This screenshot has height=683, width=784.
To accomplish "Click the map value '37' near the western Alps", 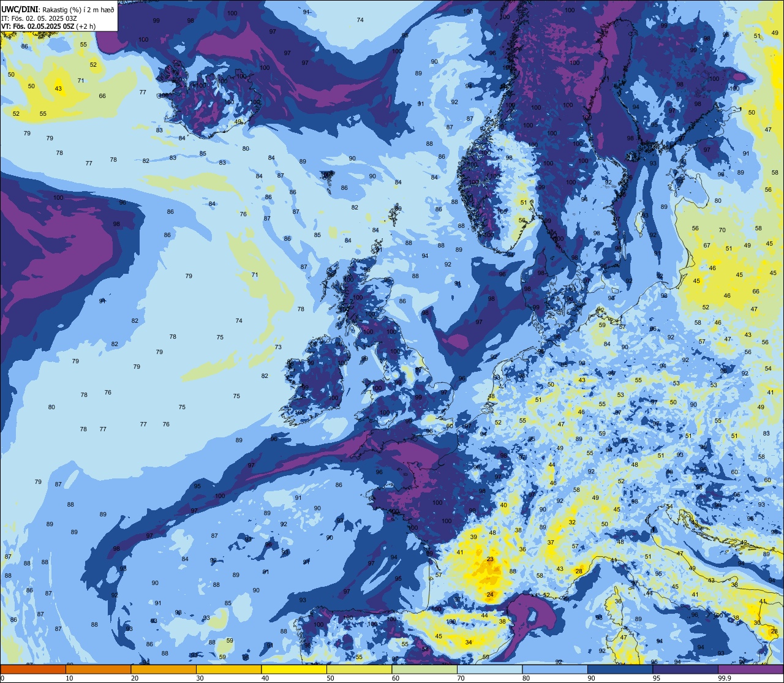I will 551,543.
